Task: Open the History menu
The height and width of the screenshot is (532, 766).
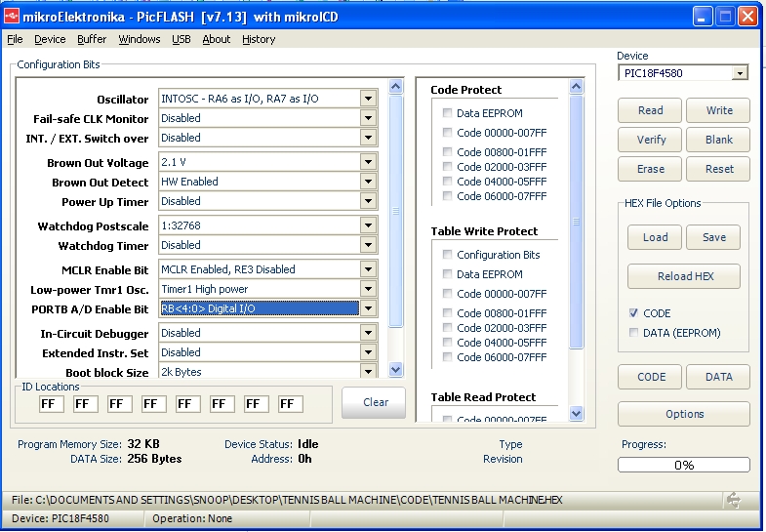Action: point(259,39)
